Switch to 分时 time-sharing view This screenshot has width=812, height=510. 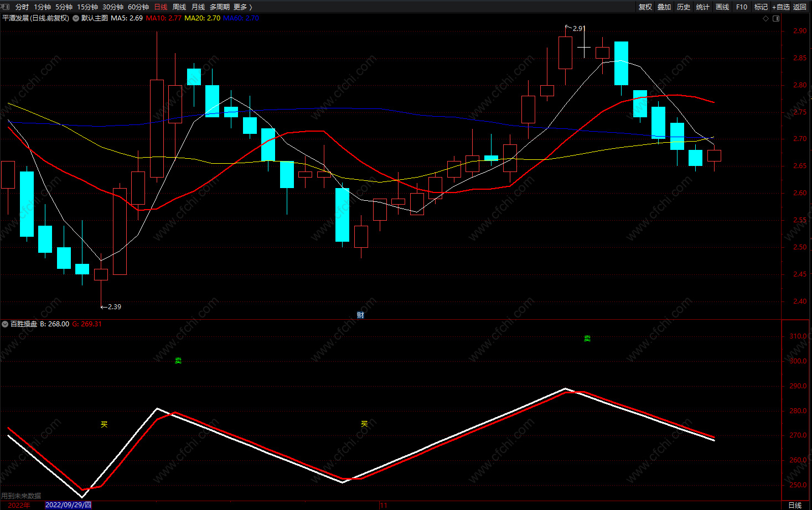click(22, 7)
